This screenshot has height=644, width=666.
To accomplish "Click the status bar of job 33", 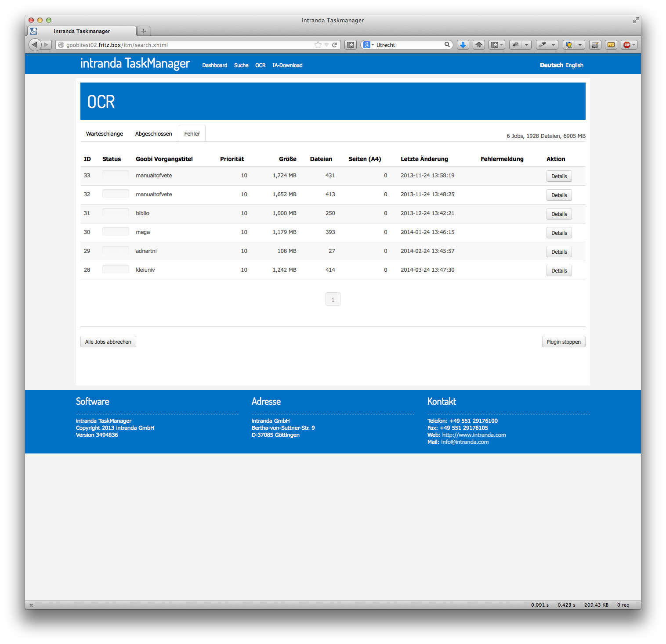I will (116, 175).
